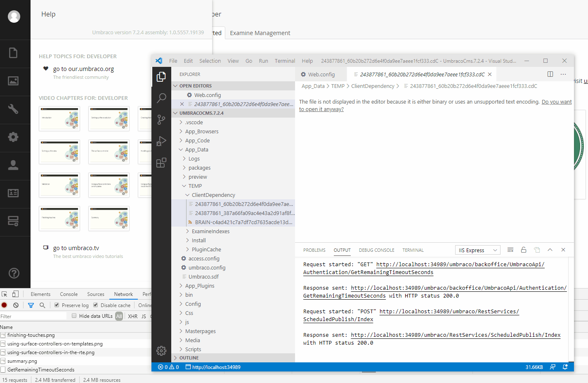Collapse the ClientDependency folder
The height and width of the screenshot is (383, 588).
[x=233, y=195]
